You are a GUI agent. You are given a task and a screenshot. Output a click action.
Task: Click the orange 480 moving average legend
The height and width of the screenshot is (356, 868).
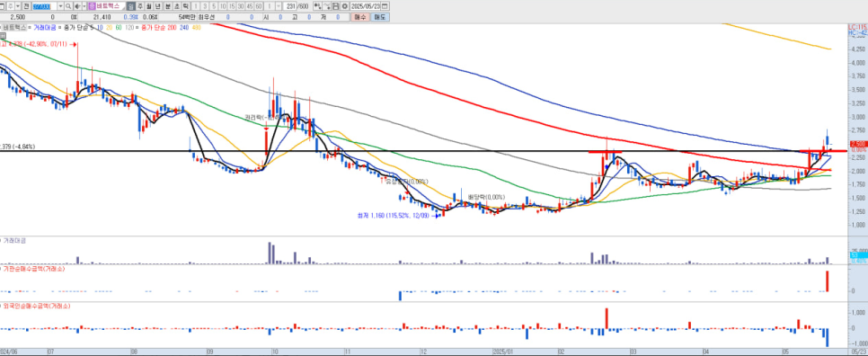197,27
